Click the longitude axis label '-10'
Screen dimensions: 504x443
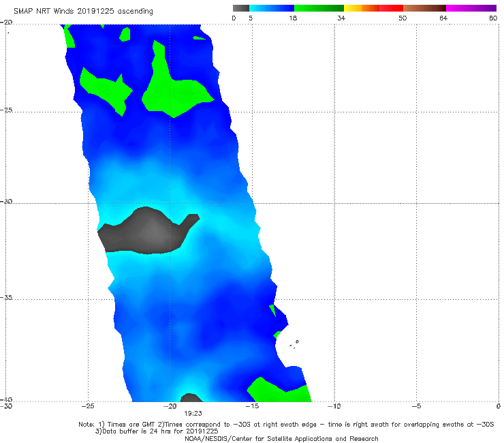[334, 406]
